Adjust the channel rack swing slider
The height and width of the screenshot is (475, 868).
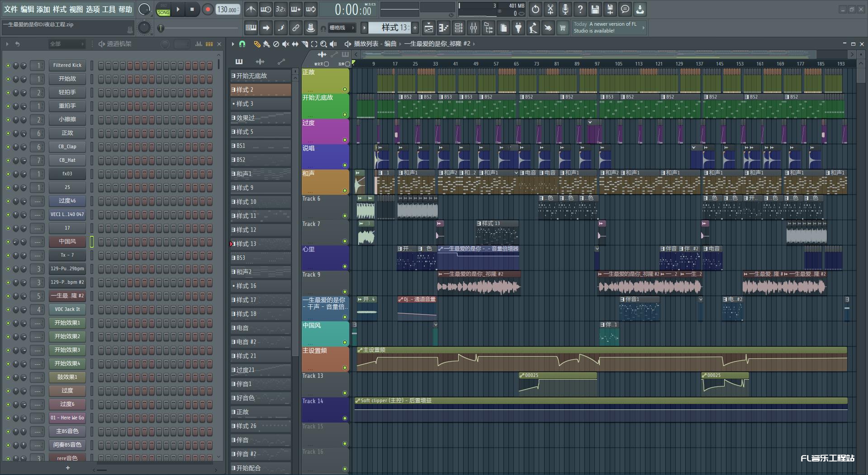pos(181,44)
